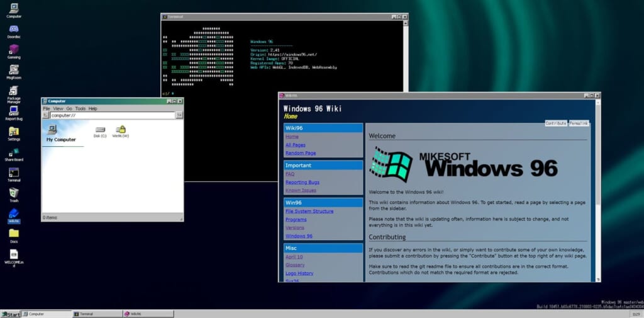This screenshot has width=644, height=318.
Task: Click the go button beside address bar
Action: (179, 115)
